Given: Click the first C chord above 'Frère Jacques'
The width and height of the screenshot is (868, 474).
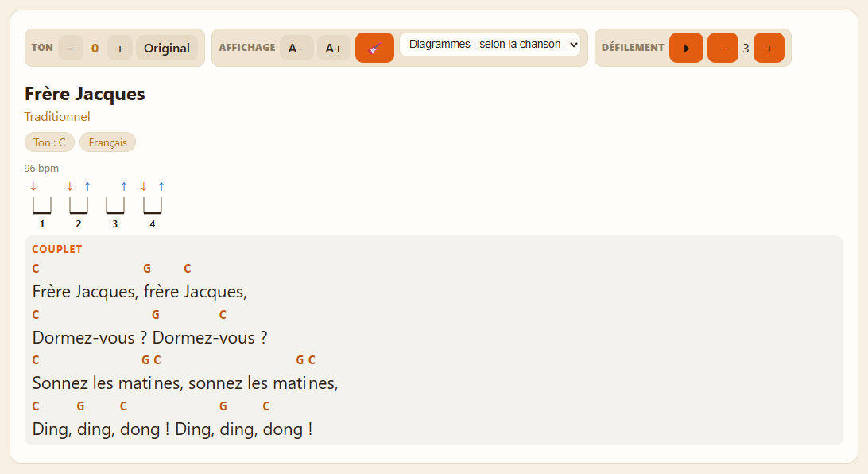Looking at the screenshot, I should 36,269.
